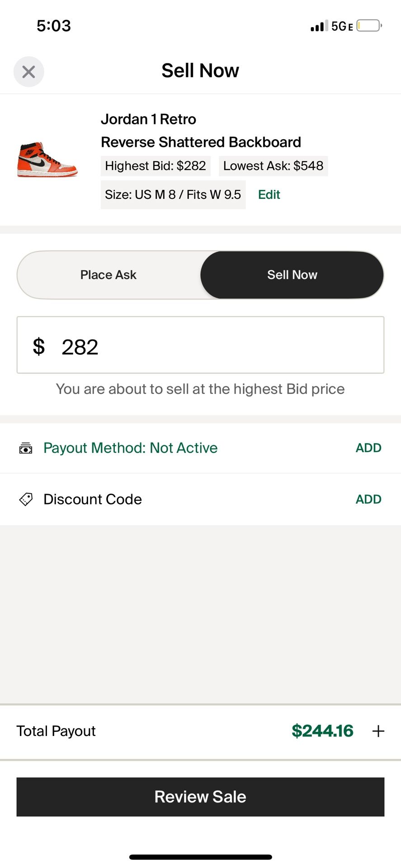This screenshot has height=868, width=401.
Task: Add a discount code
Action: point(368,499)
